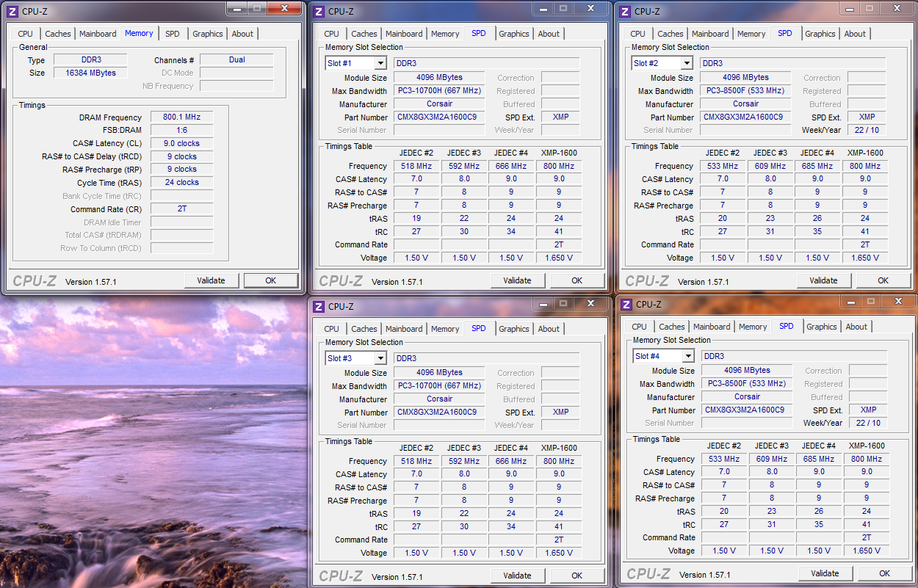918x588 pixels.
Task: Click the SPD Ext. value XMP in the Slot #3 window
Action: (x=560, y=412)
